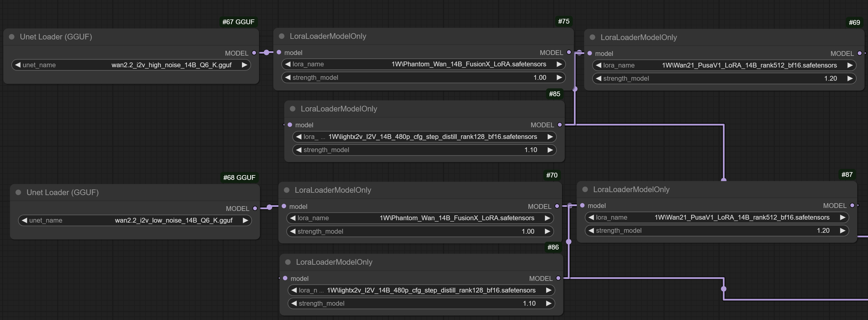Increase strength_model in node #86
Image resolution: width=868 pixels, height=320 pixels.
[x=549, y=304]
